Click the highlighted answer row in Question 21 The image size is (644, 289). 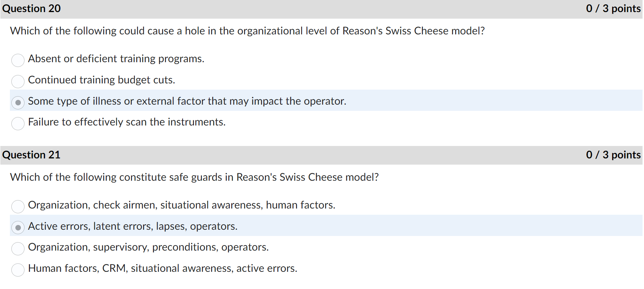[x=133, y=226]
